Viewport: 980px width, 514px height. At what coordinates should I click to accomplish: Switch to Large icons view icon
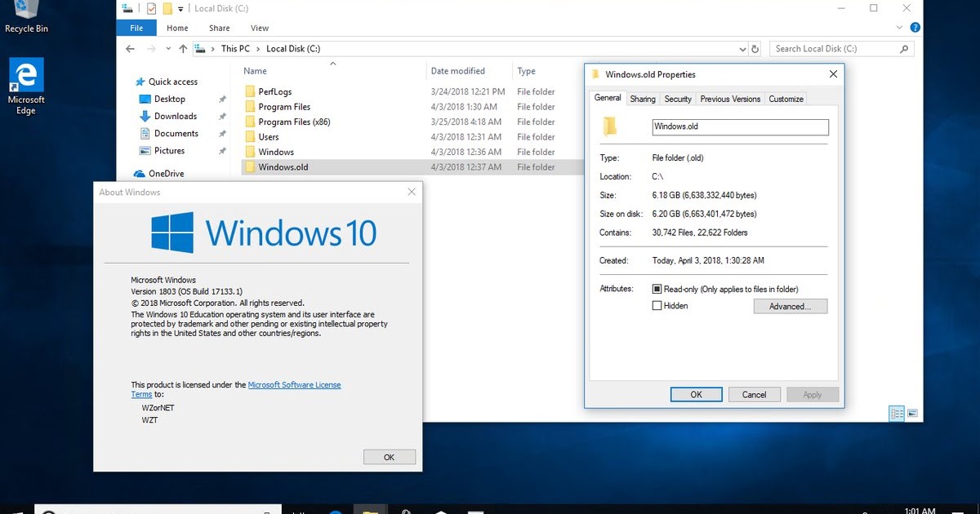tap(912, 414)
